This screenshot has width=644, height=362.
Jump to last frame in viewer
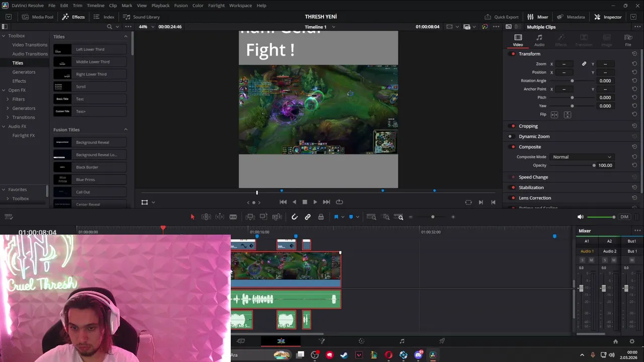click(x=326, y=202)
